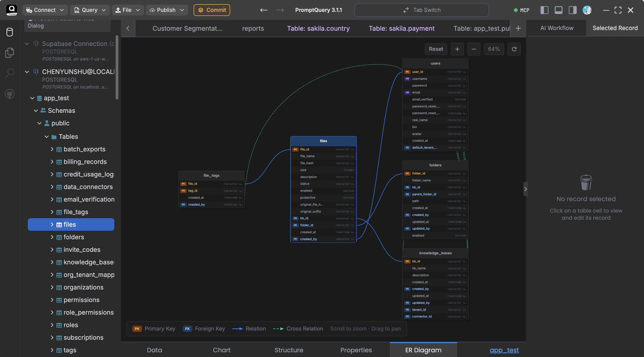The image size is (644, 357).
Task: Click the Tab Switch search field
Action: pos(421,10)
